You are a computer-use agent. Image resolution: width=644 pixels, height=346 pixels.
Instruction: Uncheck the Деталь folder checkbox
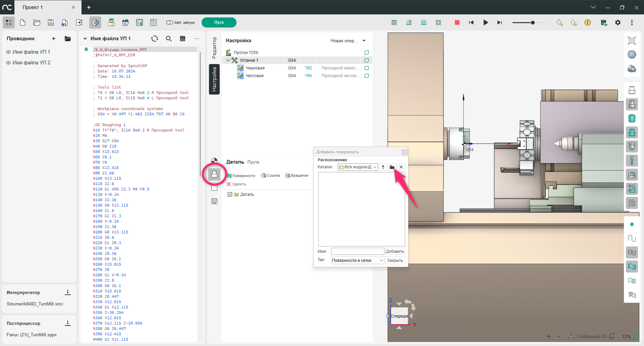click(x=230, y=194)
